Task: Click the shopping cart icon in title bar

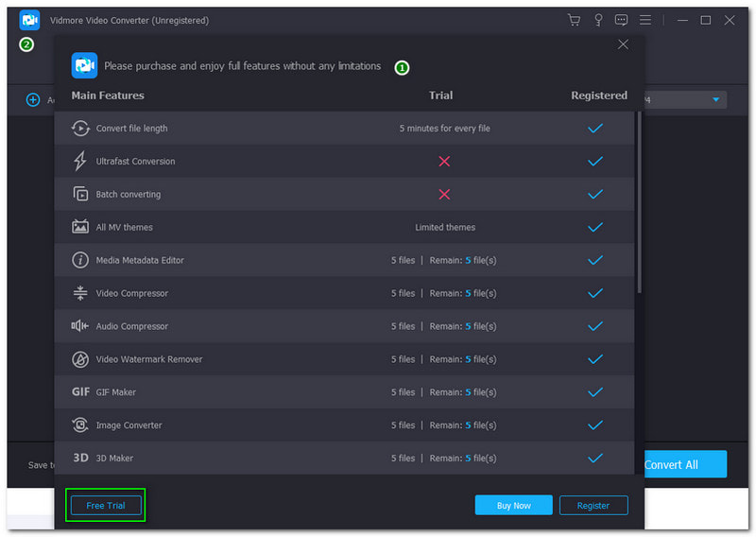Action: (574, 20)
